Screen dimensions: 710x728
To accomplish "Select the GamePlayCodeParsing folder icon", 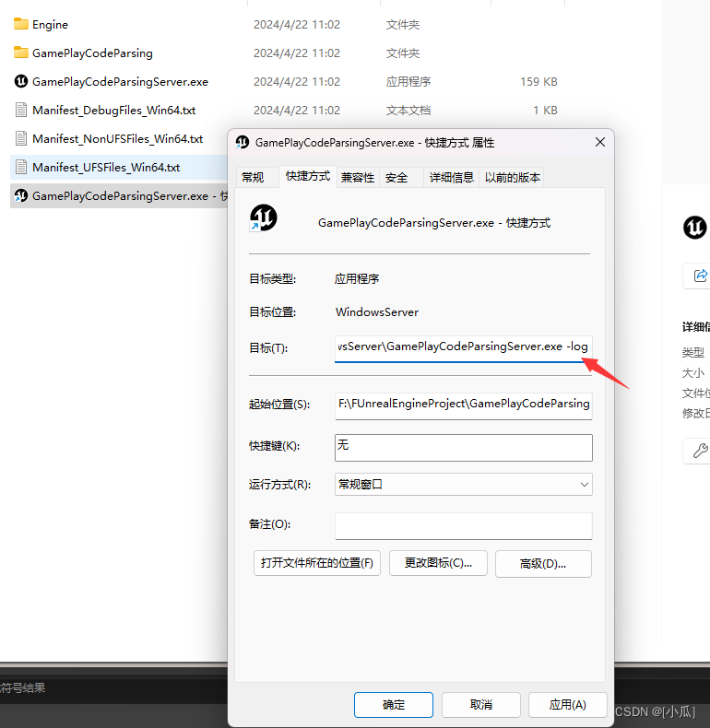I will (21, 53).
